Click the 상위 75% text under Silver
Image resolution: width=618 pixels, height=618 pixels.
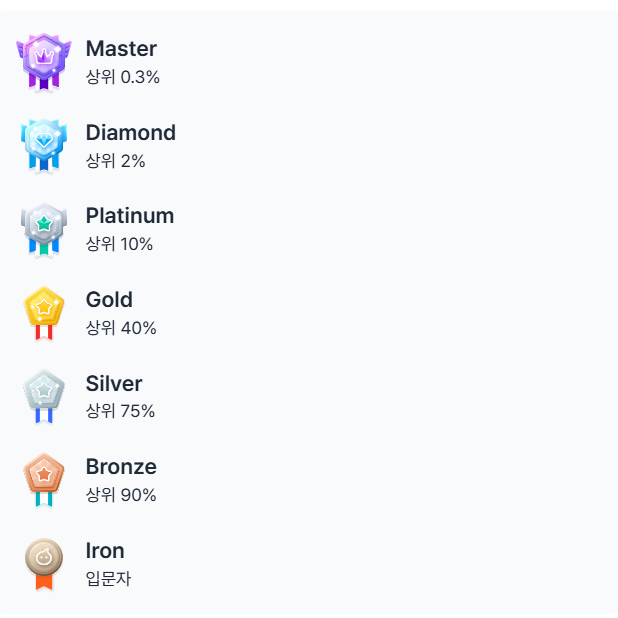tap(120, 411)
